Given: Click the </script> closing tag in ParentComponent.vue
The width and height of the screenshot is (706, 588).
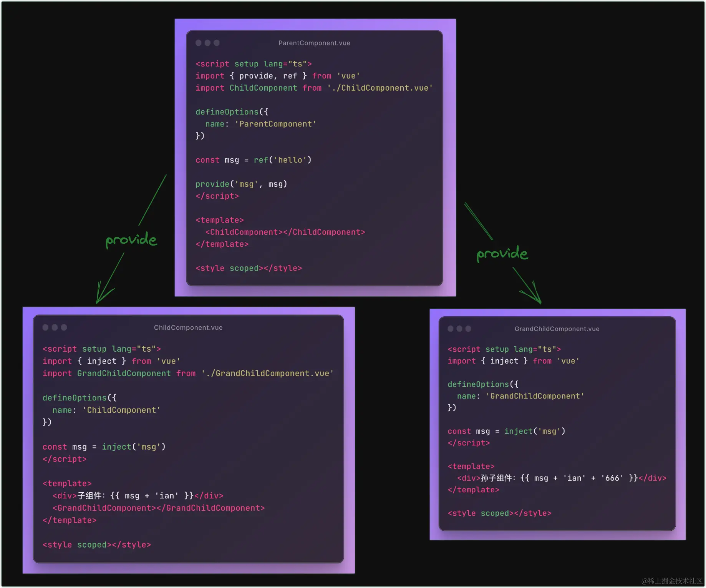Looking at the screenshot, I should pyautogui.click(x=217, y=196).
